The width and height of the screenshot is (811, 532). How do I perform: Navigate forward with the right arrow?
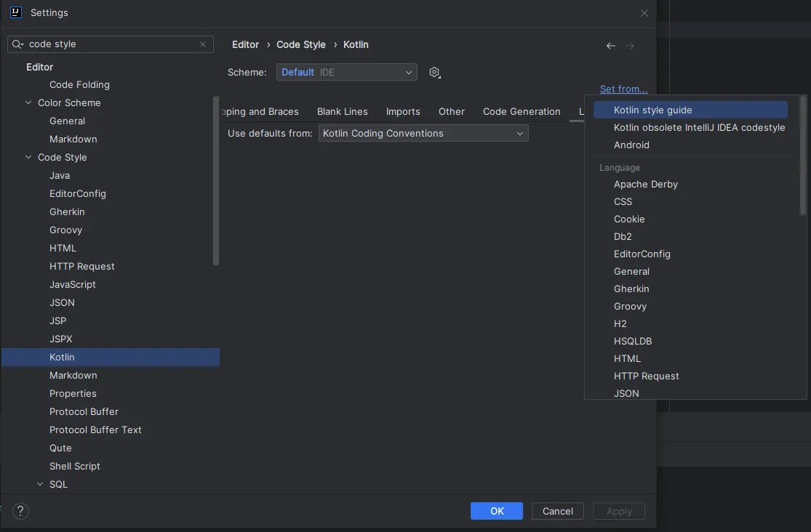(629, 46)
